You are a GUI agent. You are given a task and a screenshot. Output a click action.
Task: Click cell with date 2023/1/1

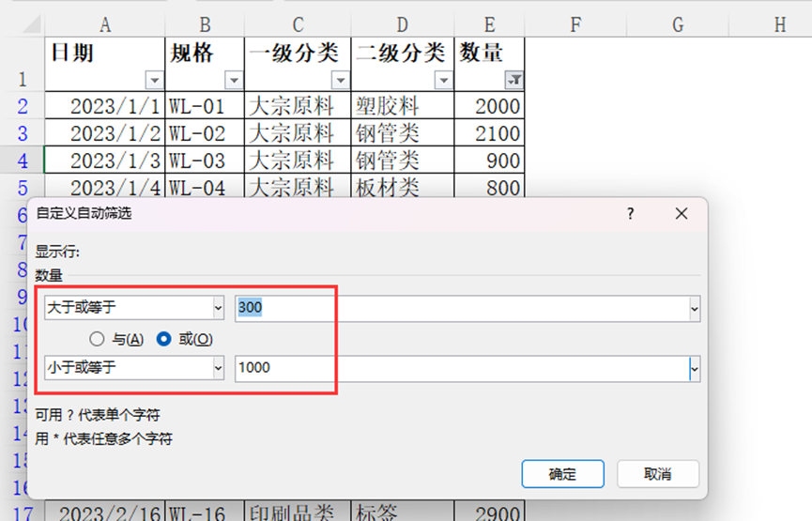[x=105, y=106]
